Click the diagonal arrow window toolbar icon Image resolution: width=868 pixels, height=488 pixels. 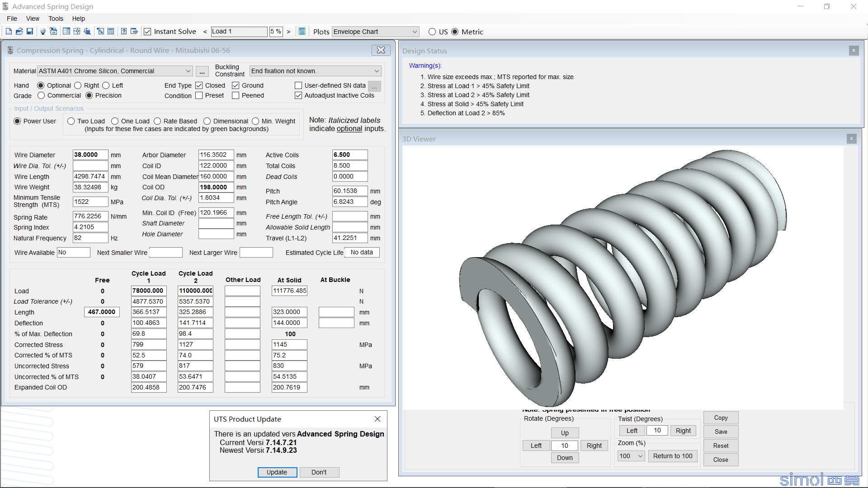100,32
